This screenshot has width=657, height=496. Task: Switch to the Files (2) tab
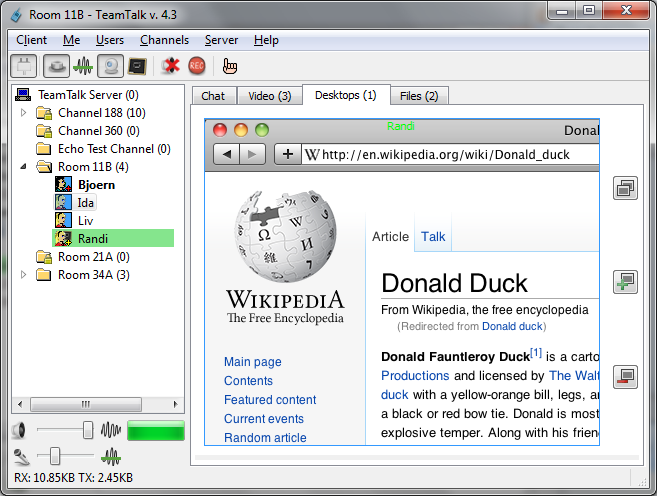[418, 96]
